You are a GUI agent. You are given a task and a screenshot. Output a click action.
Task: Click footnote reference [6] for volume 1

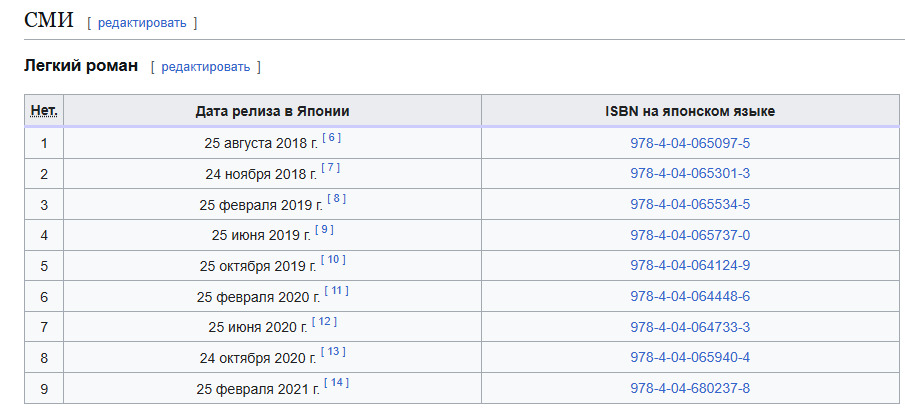331,138
